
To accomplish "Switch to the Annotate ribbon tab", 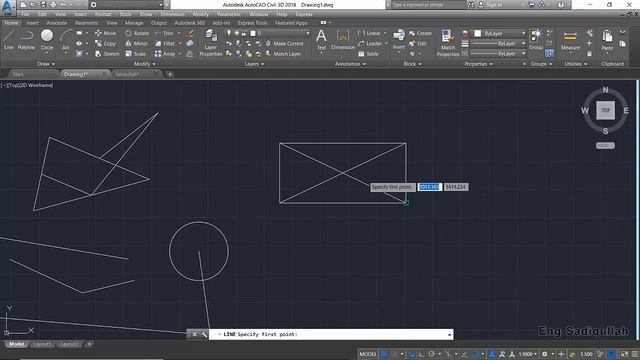I will 56,23.
